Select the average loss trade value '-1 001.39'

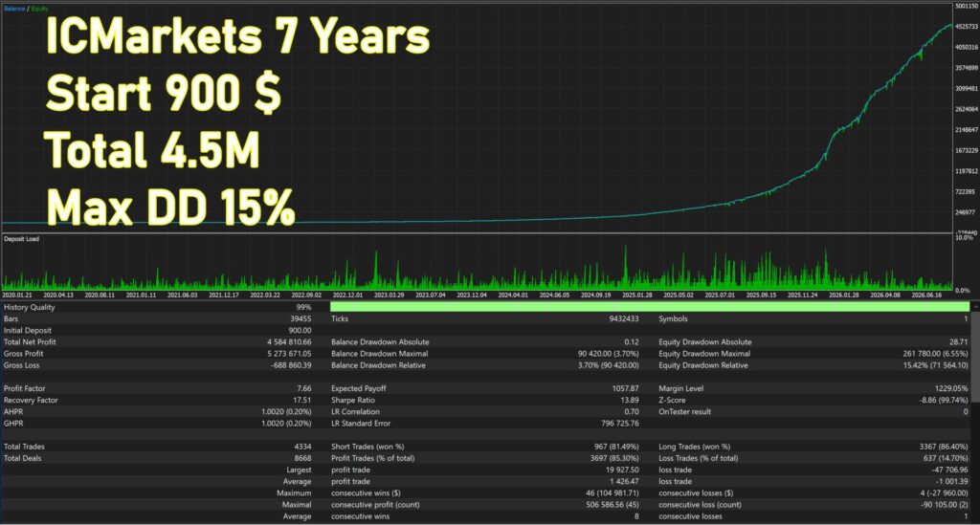(x=951, y=482)
